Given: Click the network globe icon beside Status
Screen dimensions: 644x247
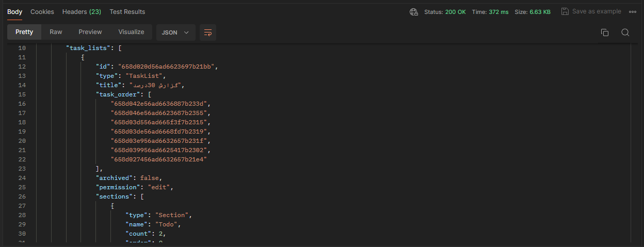Looking at the screenshot, I should coord(413,11).
